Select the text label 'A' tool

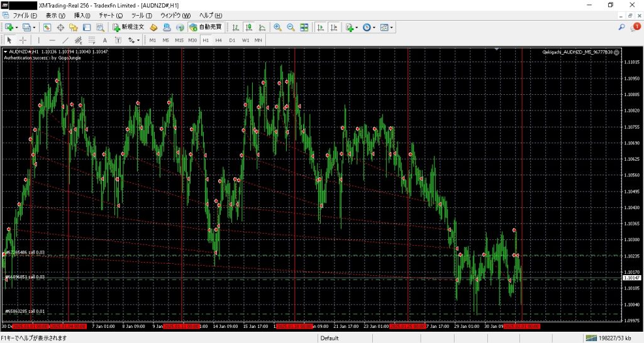105,40
